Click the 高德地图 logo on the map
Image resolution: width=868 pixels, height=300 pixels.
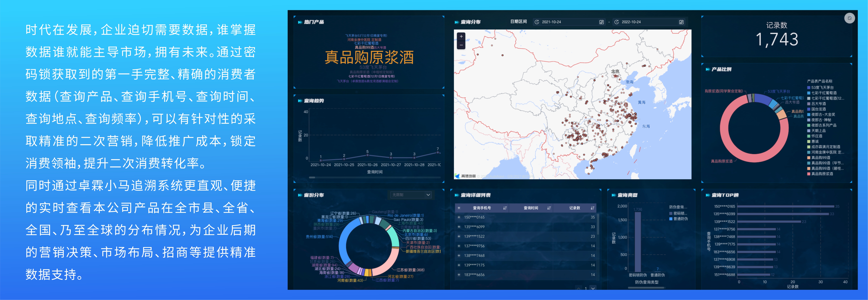(x=465, y=176)
